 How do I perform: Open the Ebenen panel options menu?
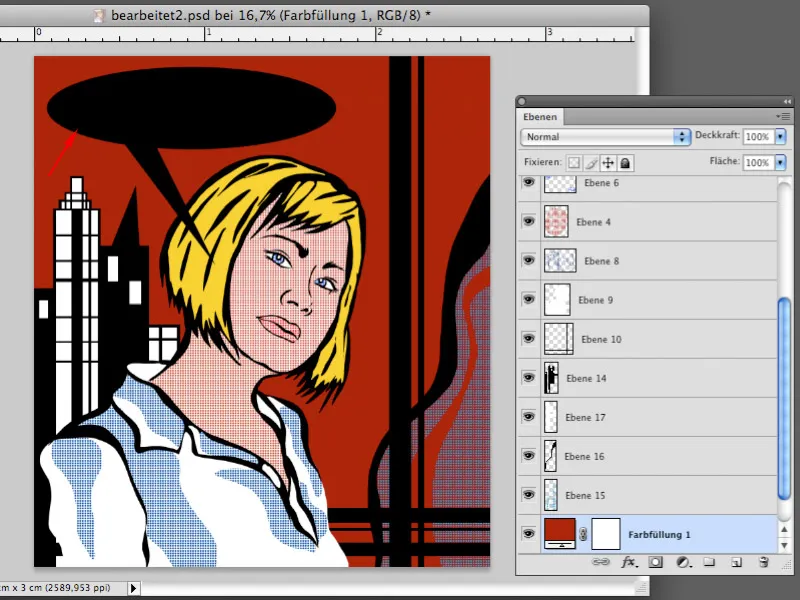point(783,116)
